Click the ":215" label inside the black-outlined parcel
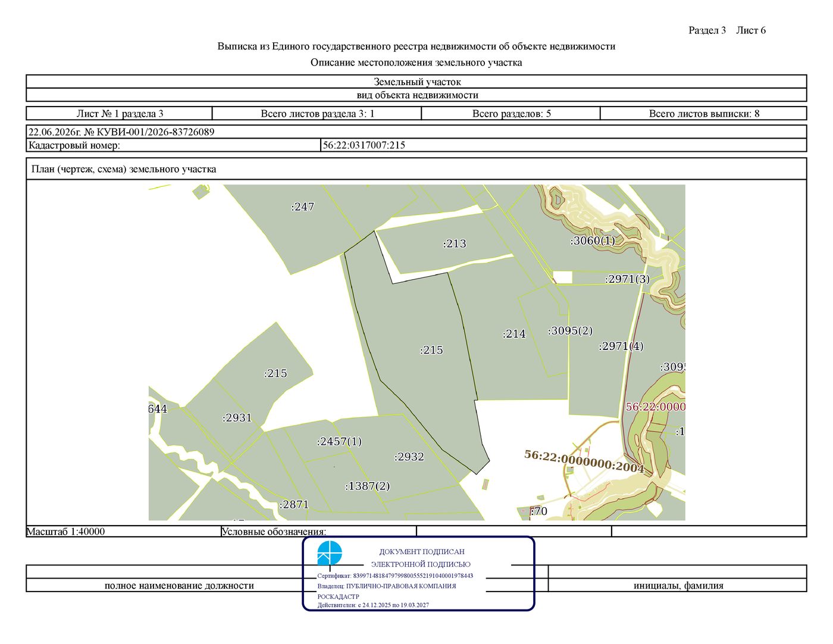This screenshot has width=833, height=644. [x=431, y=351]
